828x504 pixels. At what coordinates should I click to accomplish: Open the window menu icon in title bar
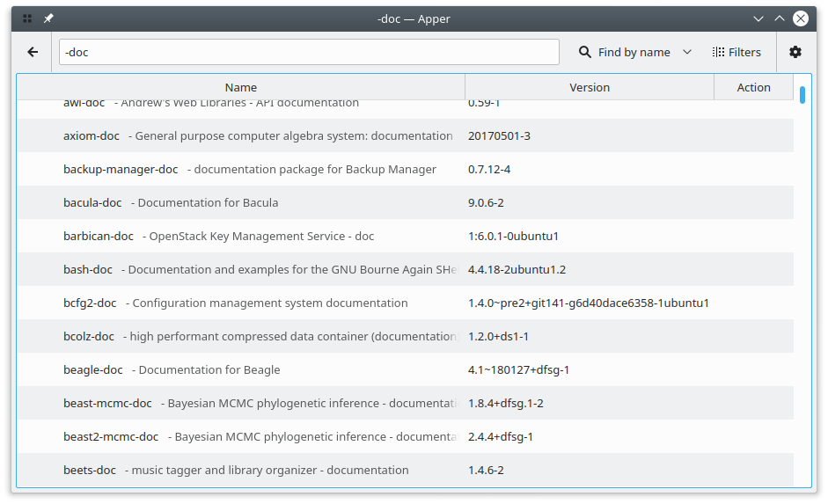coord(27,18)
